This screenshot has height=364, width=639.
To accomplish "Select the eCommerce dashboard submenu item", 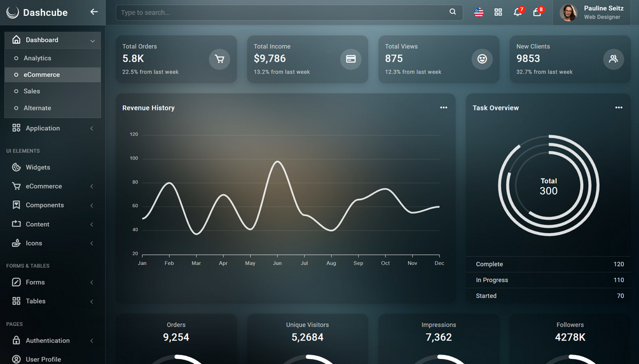I will [53, 74].
